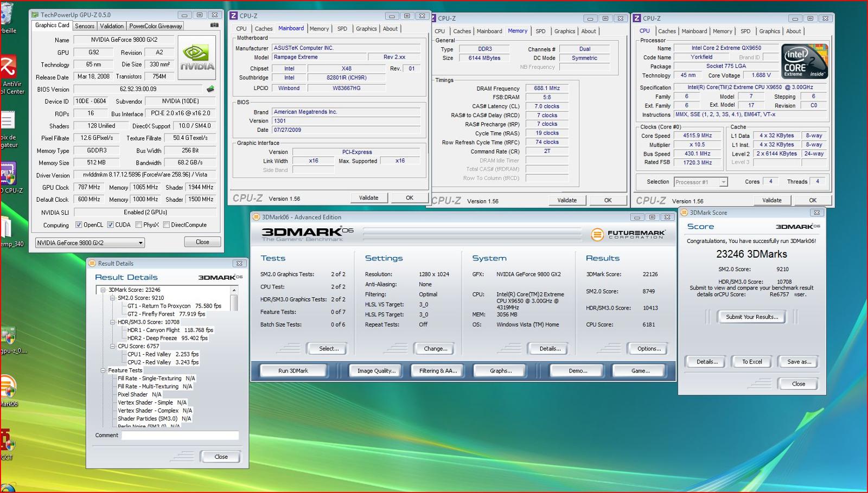Click the 3DMark06 Advanced Edition title icon

coord(256,217)
